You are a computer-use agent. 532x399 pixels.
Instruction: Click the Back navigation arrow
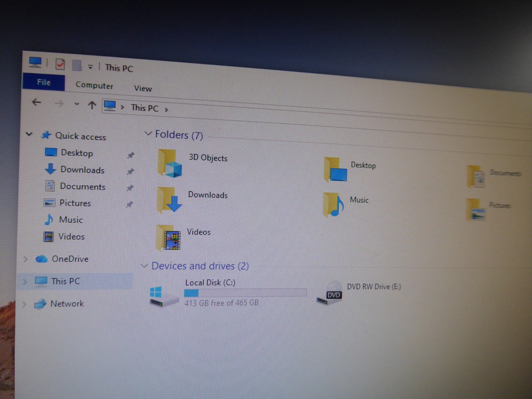click(36, 102)
